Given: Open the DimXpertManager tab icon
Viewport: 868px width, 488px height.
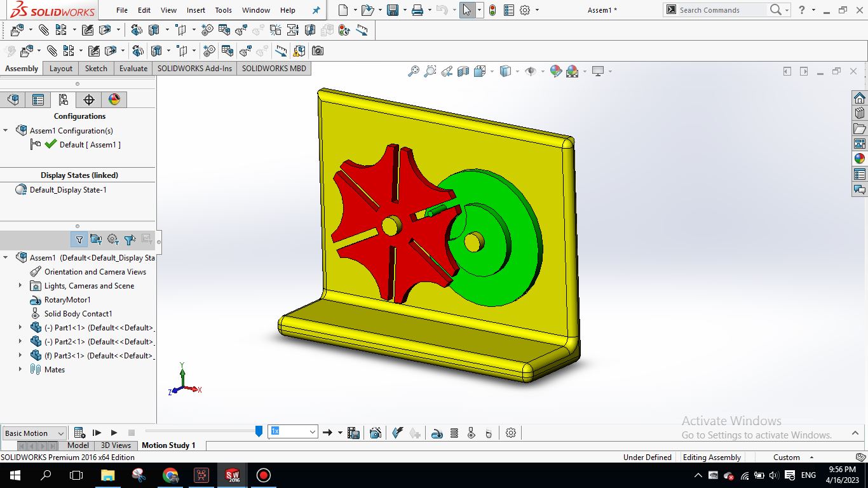Looking at the screenshot, I should (89, 100).
